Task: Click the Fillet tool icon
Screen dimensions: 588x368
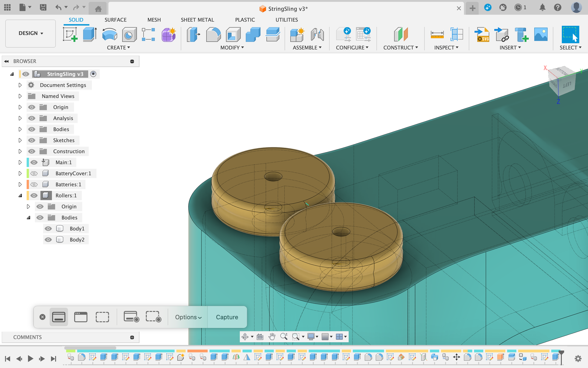Action: (213, 34)
